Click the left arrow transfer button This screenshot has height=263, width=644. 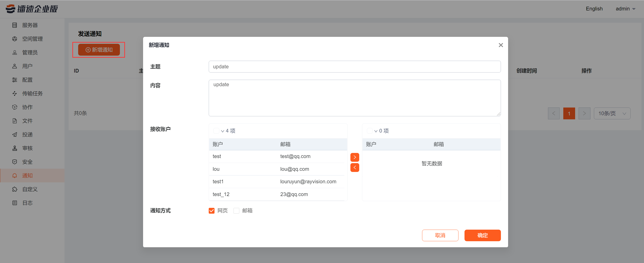coord(355,168)
